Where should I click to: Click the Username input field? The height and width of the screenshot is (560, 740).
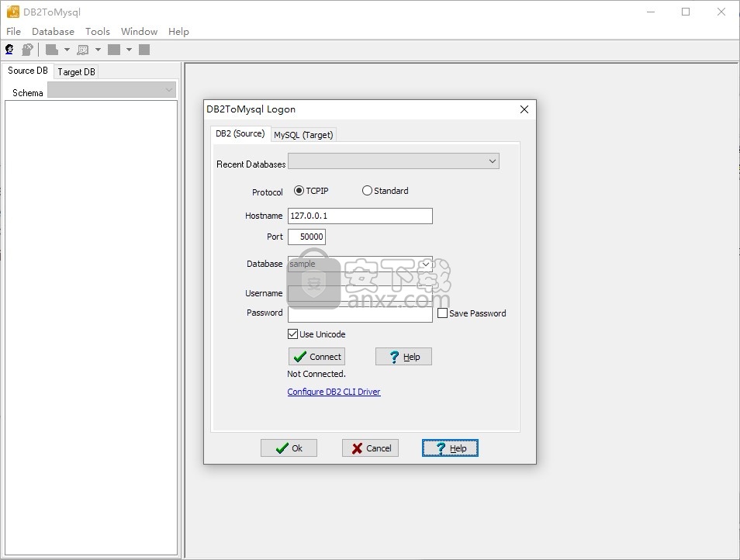coord(360,293)
